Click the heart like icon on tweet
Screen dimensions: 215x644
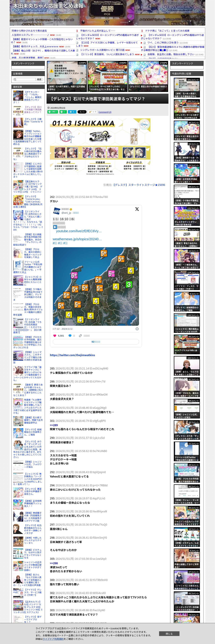point(55,336)
